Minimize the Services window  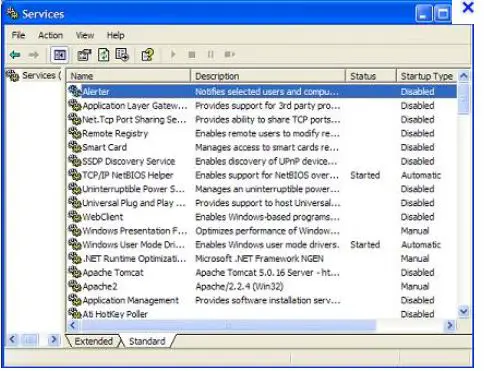pyautogui.click(x=423, y=14)
